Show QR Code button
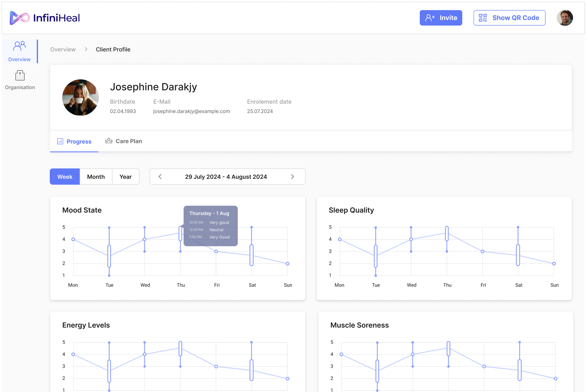 pos(509,18)
